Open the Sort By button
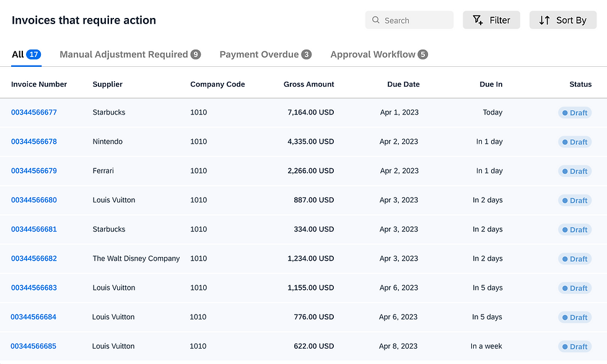607x364 pixels. pyautogui.click(x=563, y=20)
